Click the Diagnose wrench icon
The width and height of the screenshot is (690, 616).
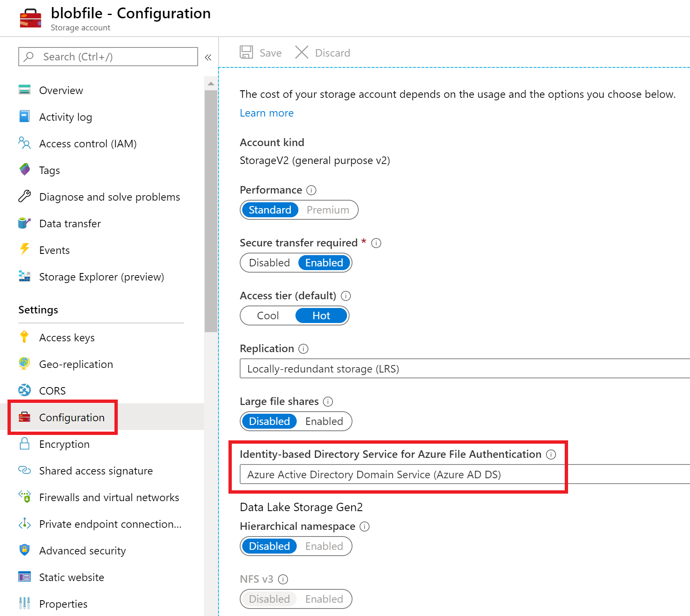click(x=25, y=196)
